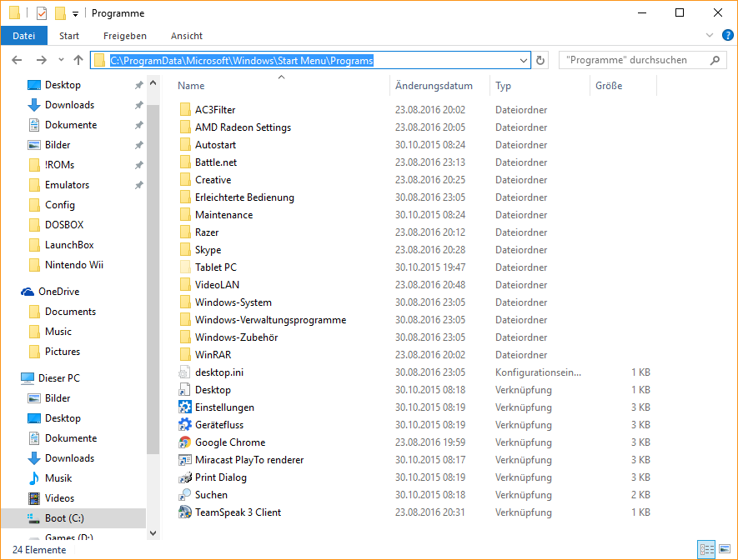The image size is (738, 560).
Task: Expand the ribbon with the chevron
Action: pyautogui.click(x=710, y=35)
